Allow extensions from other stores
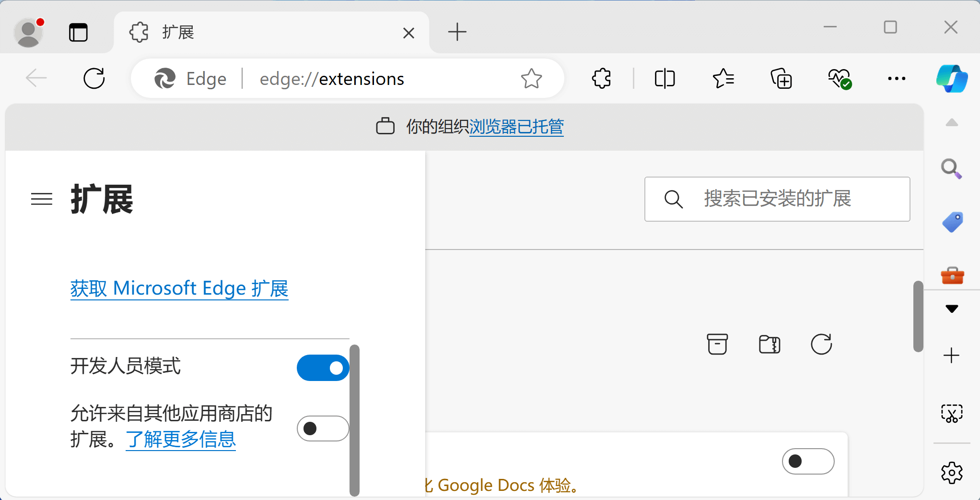 322,429
